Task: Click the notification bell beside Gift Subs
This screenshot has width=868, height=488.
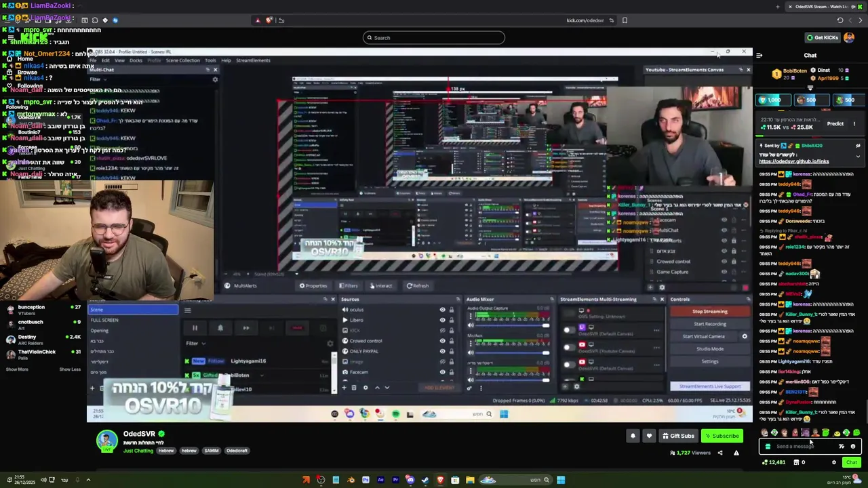Action: tap(633, 436)
